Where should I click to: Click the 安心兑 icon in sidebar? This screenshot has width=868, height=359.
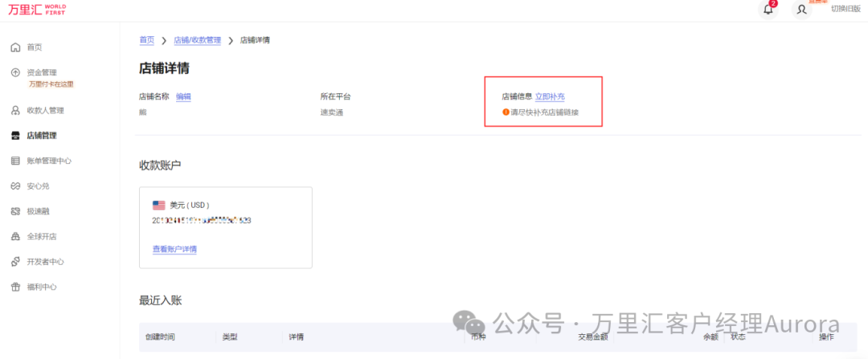[x=15, y=186]
